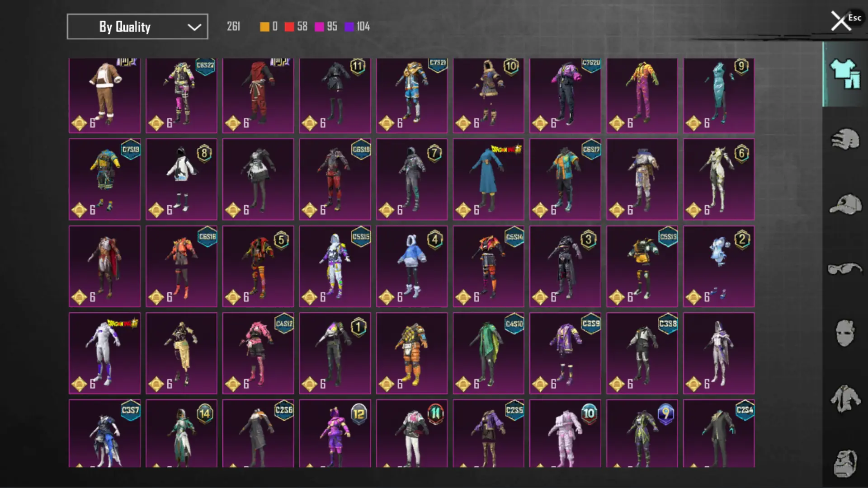Select blue bear hoodie outfit badge 4
Screen dimensions: 868x488
(411, 266)
